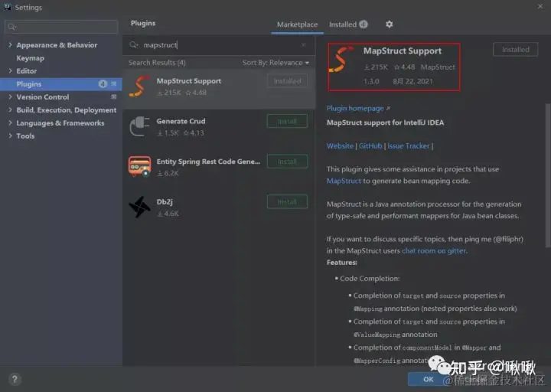Click MapStruct Support plugin logo in results list

pos(139,87)
